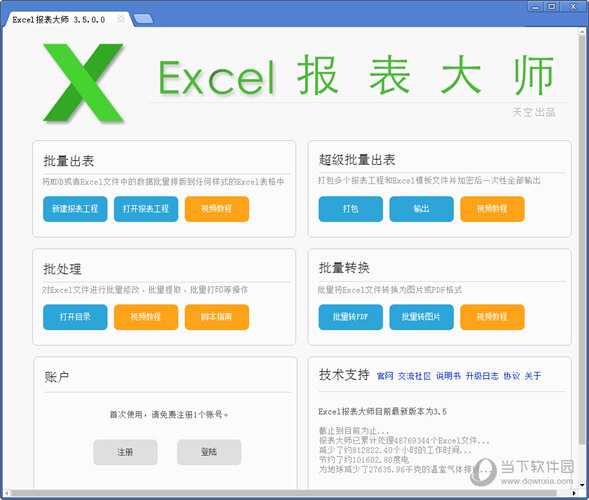Open a project with 打开报表工程
The height and width of the screenshot is (500, 589).
(146, 209)
